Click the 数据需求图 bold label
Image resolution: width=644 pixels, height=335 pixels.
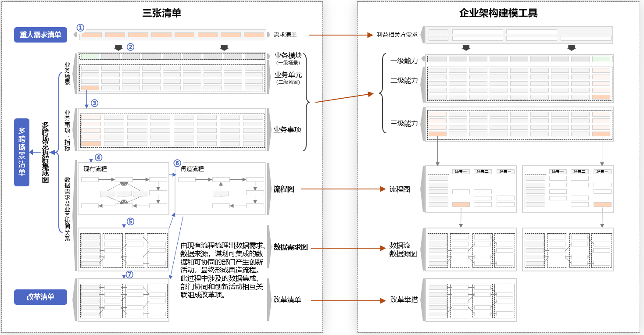click(x=290, y=247)
